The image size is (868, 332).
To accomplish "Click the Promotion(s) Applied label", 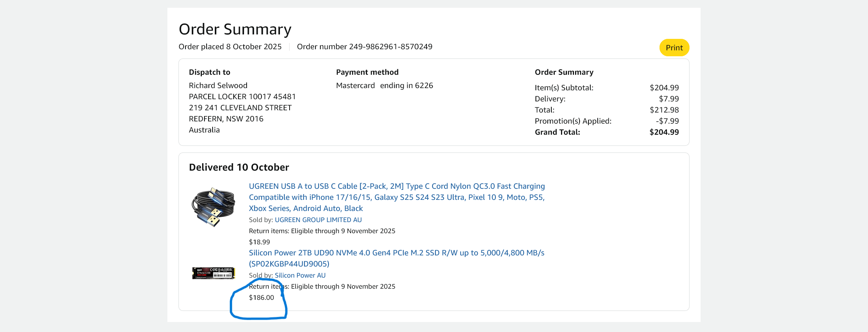I will (x=573, y=121).
